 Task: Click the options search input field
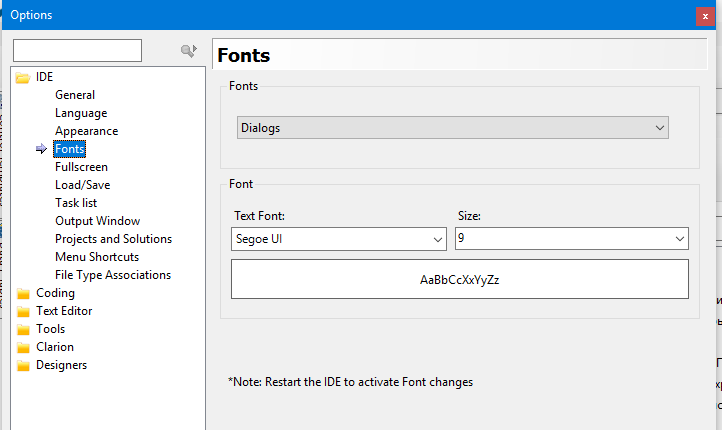click(77, 51)
